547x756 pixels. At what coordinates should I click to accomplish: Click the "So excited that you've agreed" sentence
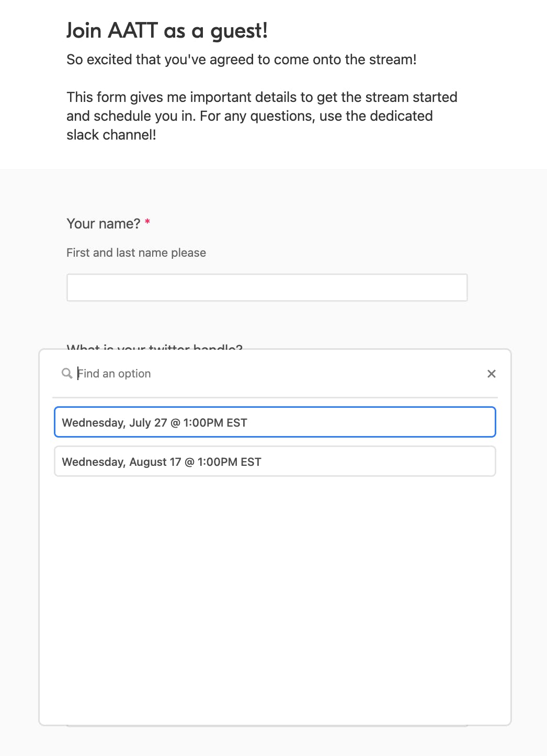[x=242, y=60]
